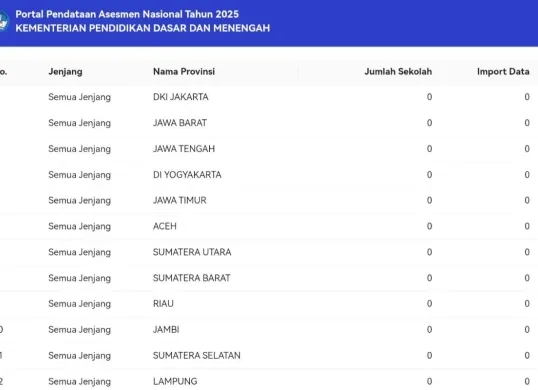The height and width of the screenshot is (390, 538).
Task: Select the Jenjang column header
Action: [65, 72]
